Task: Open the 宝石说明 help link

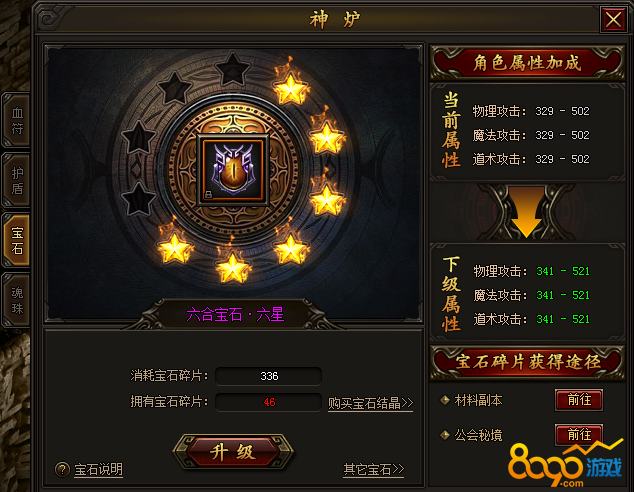Action: tap(98, 469)
